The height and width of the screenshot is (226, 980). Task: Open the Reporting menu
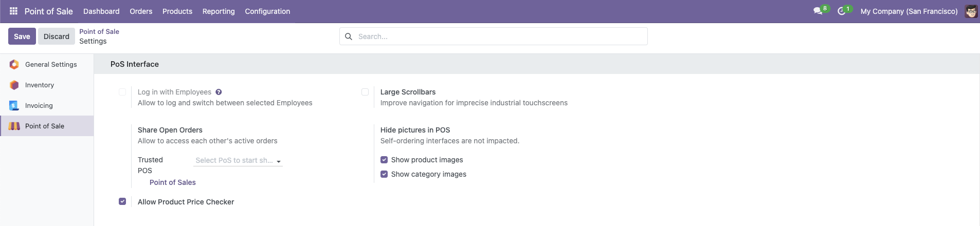(x=219, y=11)
